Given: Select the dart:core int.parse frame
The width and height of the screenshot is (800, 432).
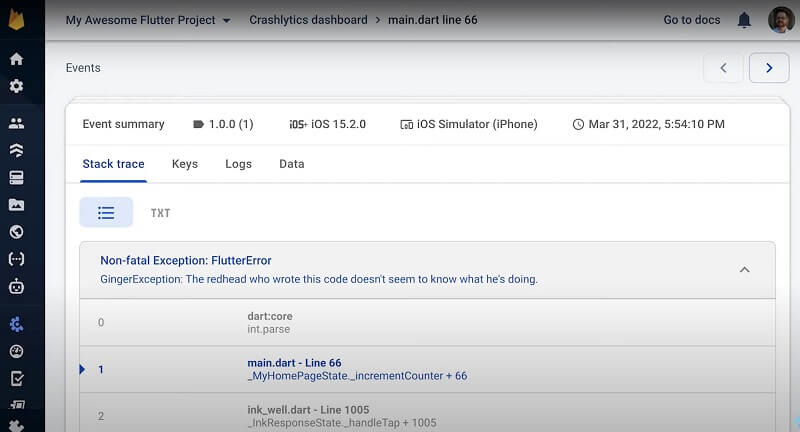Looking at the screenshot, I should 428,322.
